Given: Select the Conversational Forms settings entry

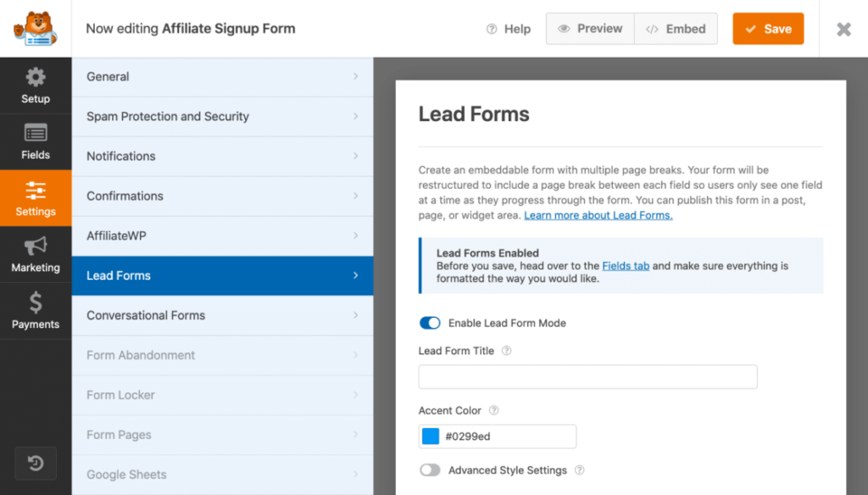Looking at the screenshot, I should [x=223, y=315].
